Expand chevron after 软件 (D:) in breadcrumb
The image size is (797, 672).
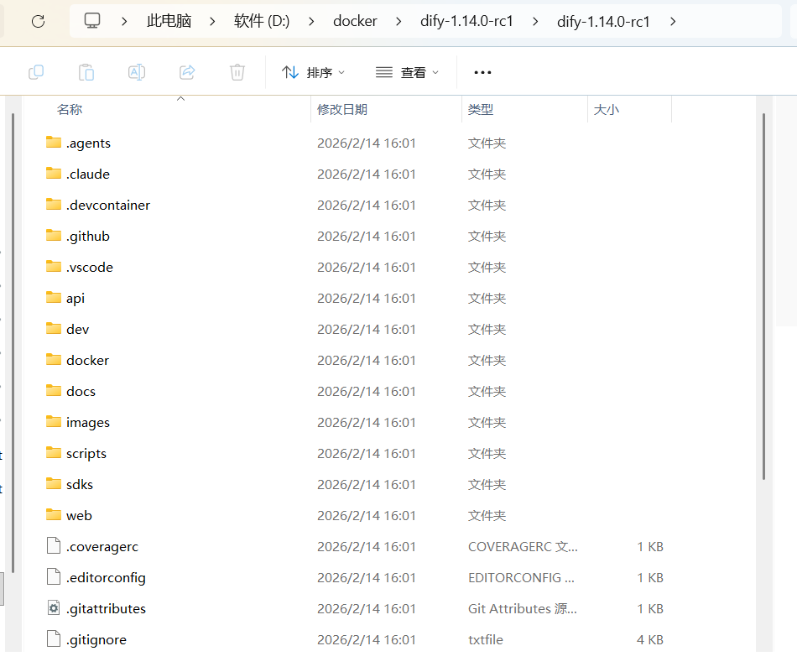(311, 21)
